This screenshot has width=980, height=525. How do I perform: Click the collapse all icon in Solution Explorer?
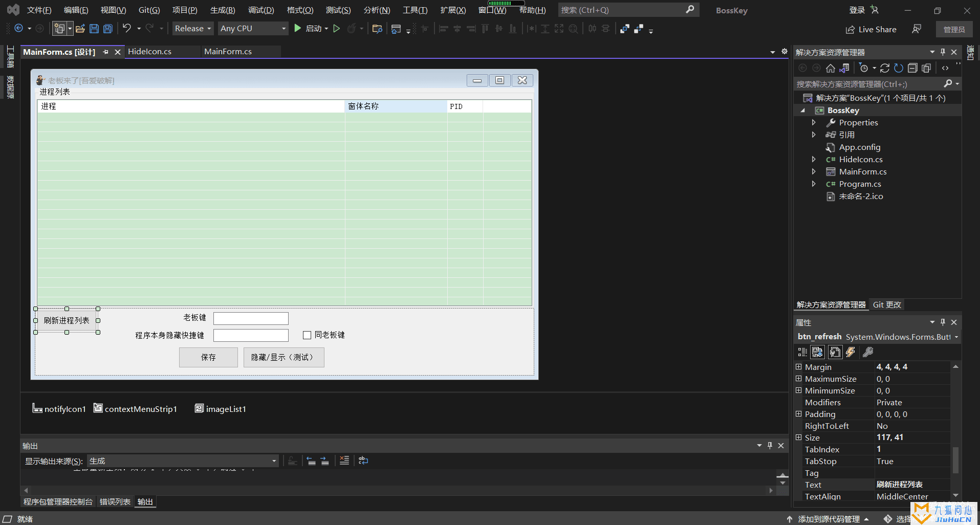pyautogui.click(x=912, y=68)
